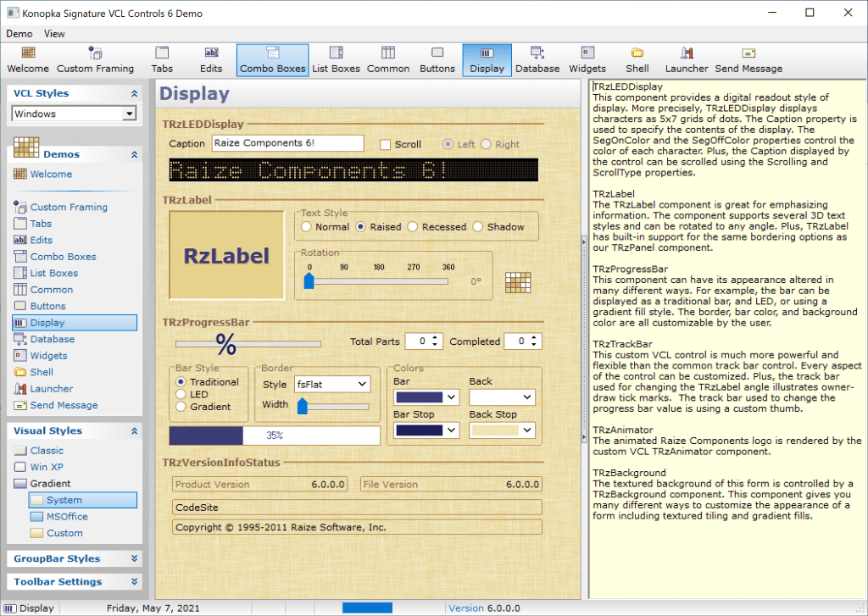Choose the Classic visual style
Image resolution: width=868 pixels, height=616 pixels.
click(x=47, y=451)
